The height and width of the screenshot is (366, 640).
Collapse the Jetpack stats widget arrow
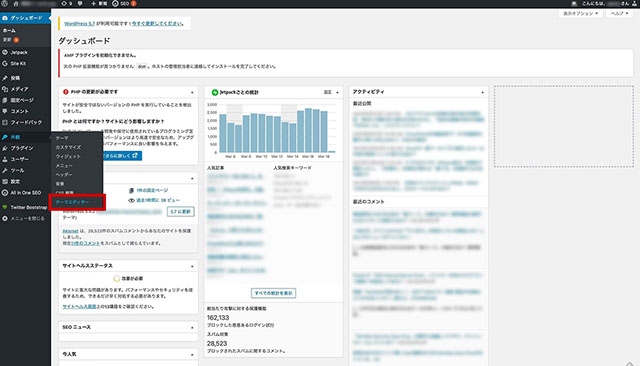coord(338,92)
